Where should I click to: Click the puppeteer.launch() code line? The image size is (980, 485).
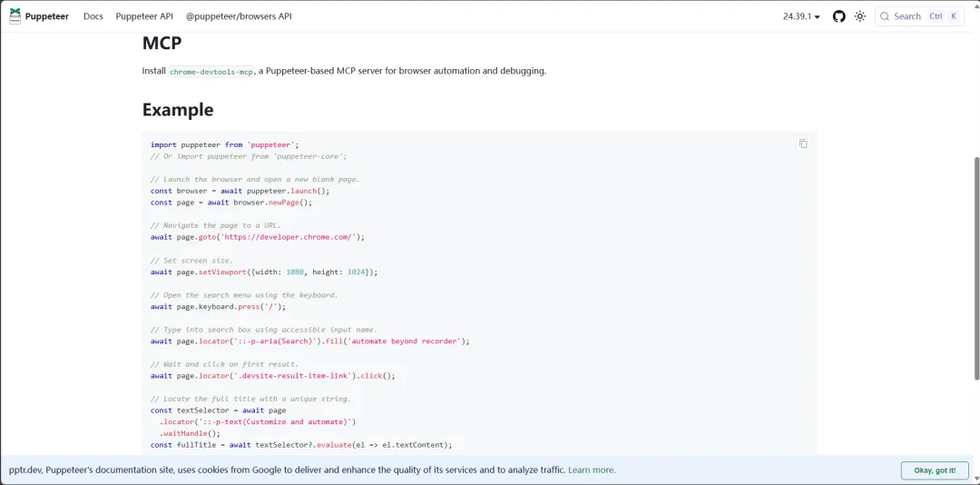pos(240,191)
